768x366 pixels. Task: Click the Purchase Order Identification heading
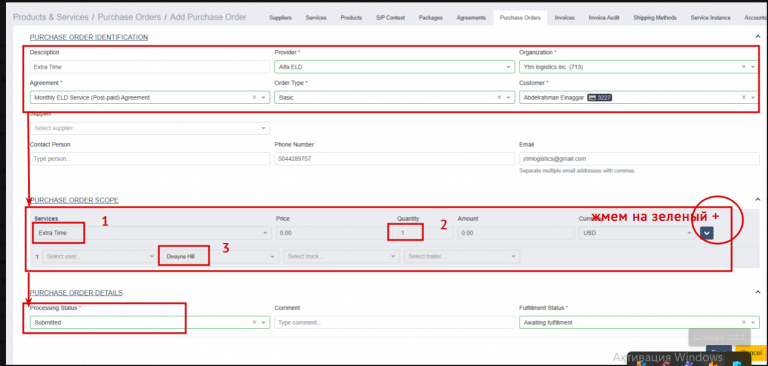89,37
